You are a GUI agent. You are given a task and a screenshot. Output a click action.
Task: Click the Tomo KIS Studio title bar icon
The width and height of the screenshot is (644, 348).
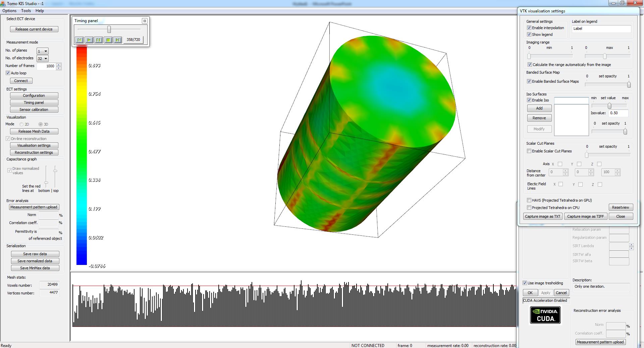click(x=3, y=3)
